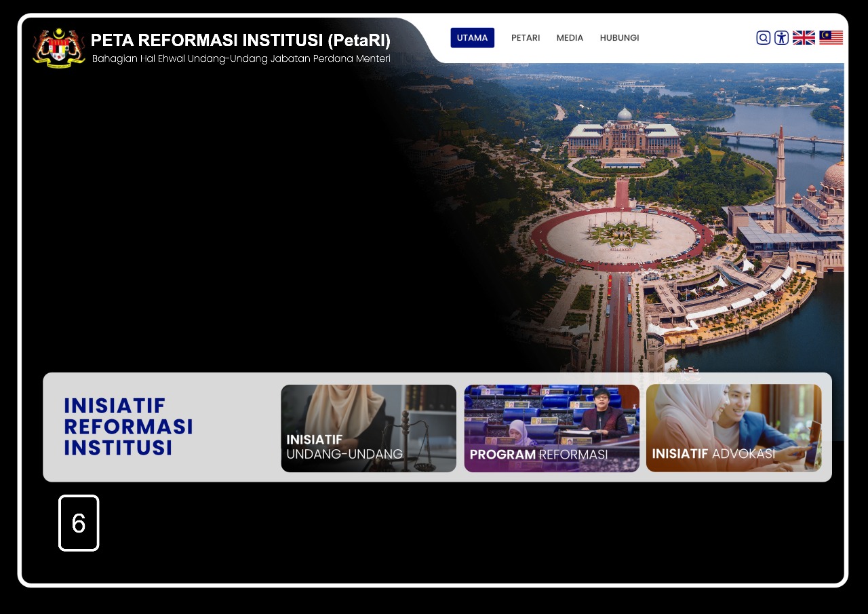Open the Inisiatif Advokasi card

click(x=734, y=429)
